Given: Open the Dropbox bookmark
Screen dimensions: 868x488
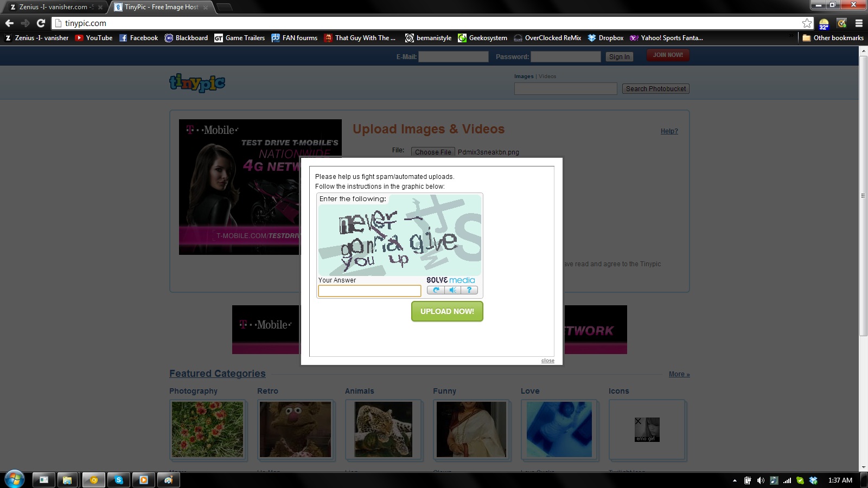Looking at the screenshot, I should coord(606,38).
